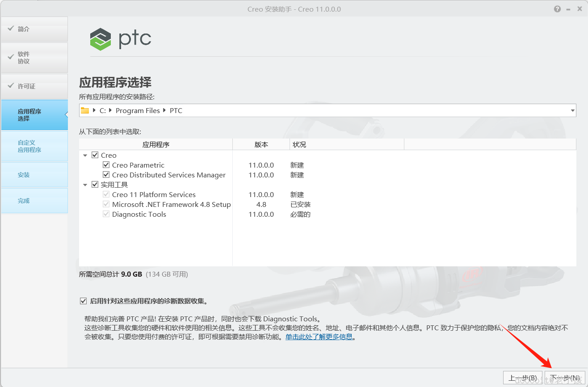
Task: Click the checkmark icon beside 软件协议
Action: [11, 57]
